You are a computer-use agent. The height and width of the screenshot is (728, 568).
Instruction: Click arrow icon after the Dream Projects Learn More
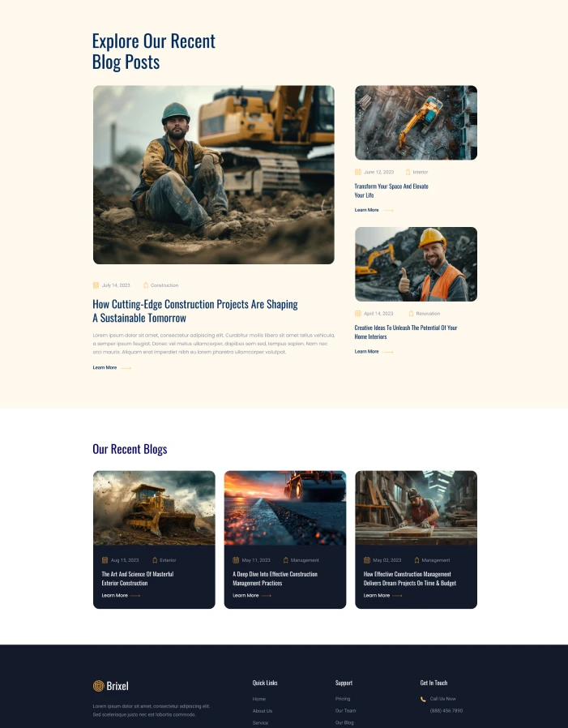click(397, 596)
